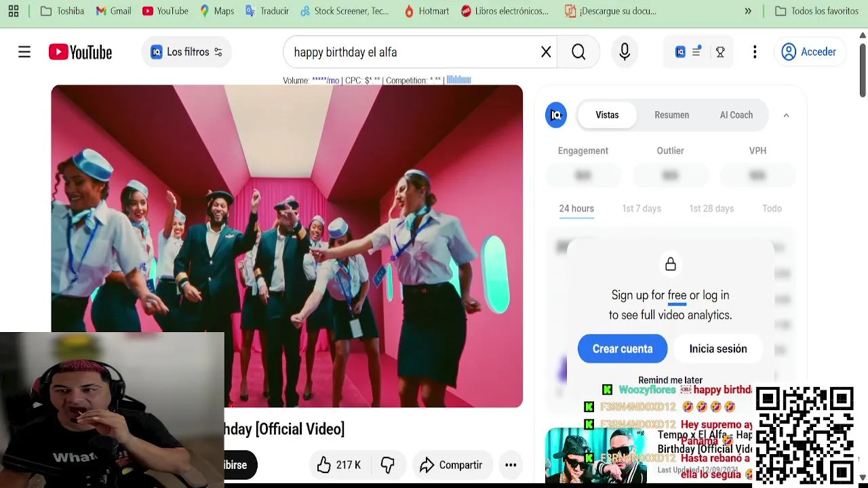
Task: Go to YouTube home via logo
Action: 80,52
